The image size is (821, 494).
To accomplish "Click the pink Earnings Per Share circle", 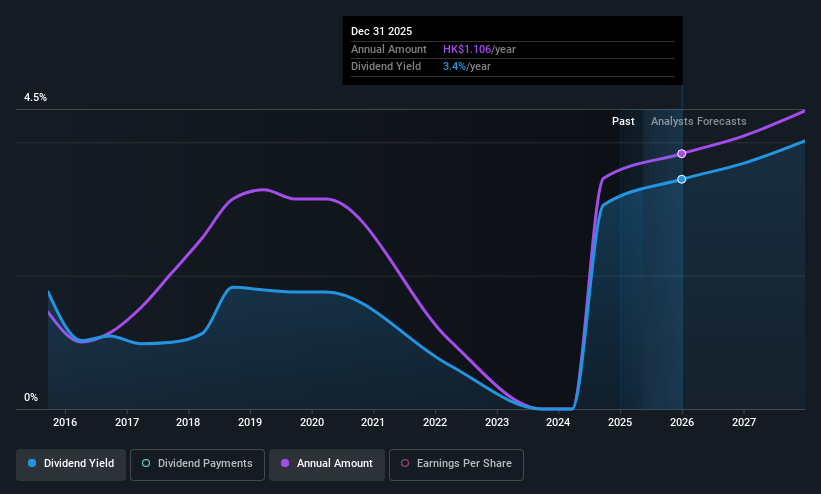I will [x=405, y=464].
